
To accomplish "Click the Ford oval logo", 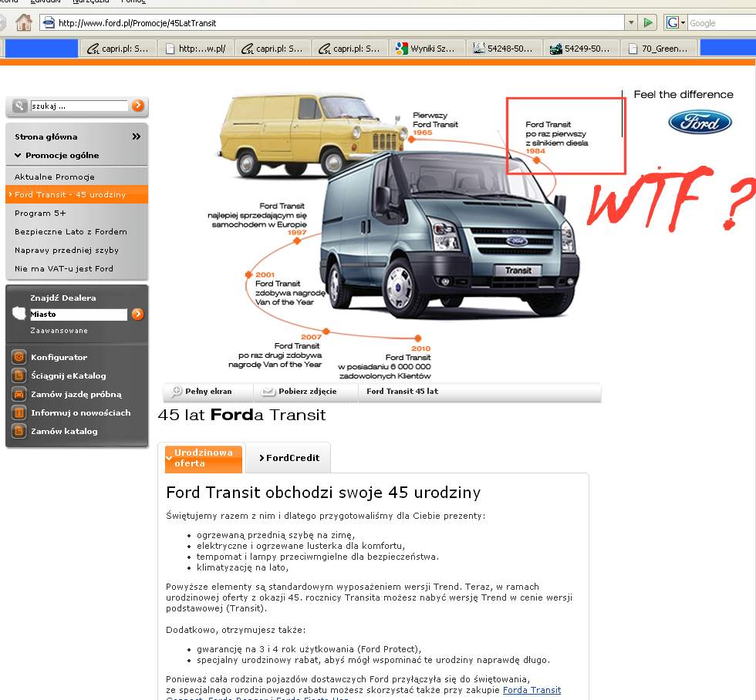I will (700, 123).
